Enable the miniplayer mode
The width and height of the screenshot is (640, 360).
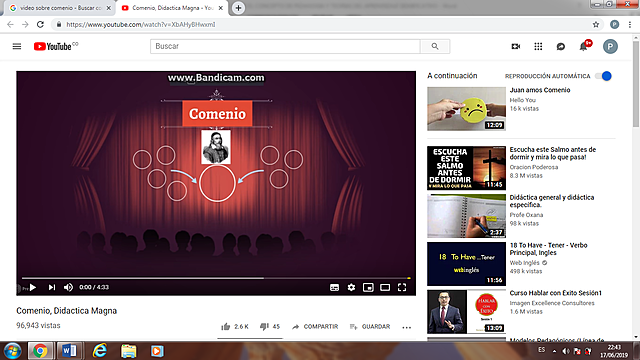[368, 287]
